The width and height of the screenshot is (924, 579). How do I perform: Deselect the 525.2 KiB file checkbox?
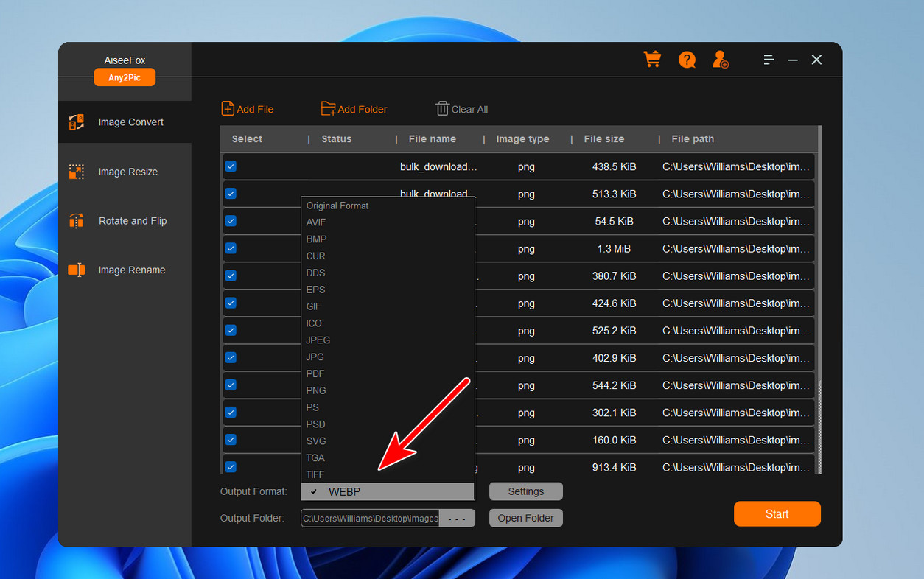[231, 330]
